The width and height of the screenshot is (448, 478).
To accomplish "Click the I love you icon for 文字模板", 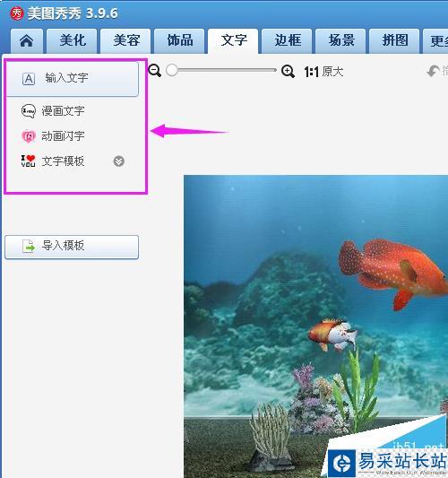I will point(29,161).
